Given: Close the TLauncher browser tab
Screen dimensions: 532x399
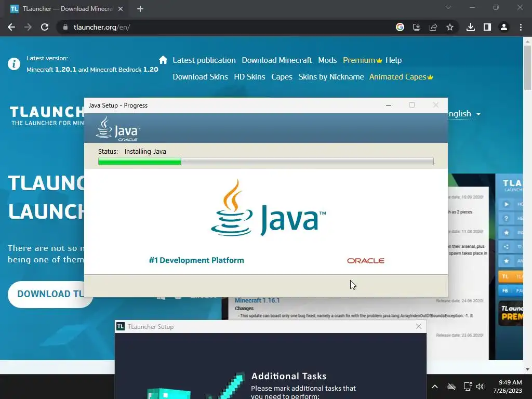Looking at the screenshot, I should (121, 9).
